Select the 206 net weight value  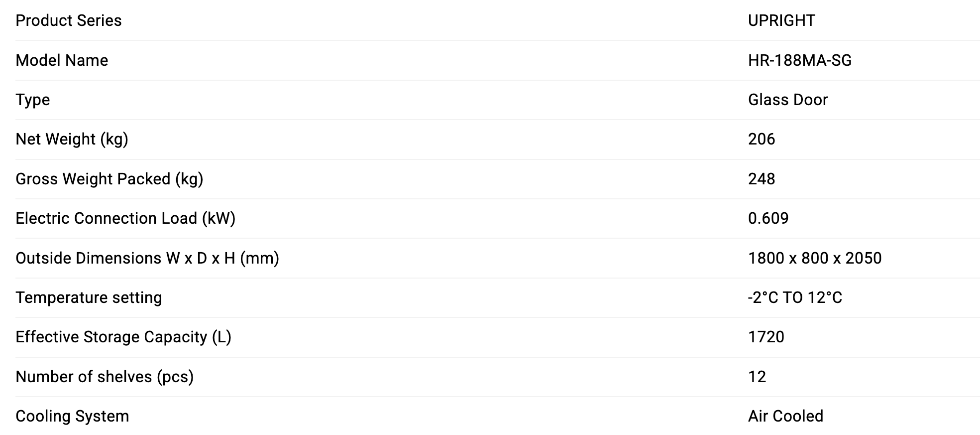tap(761, 139)
